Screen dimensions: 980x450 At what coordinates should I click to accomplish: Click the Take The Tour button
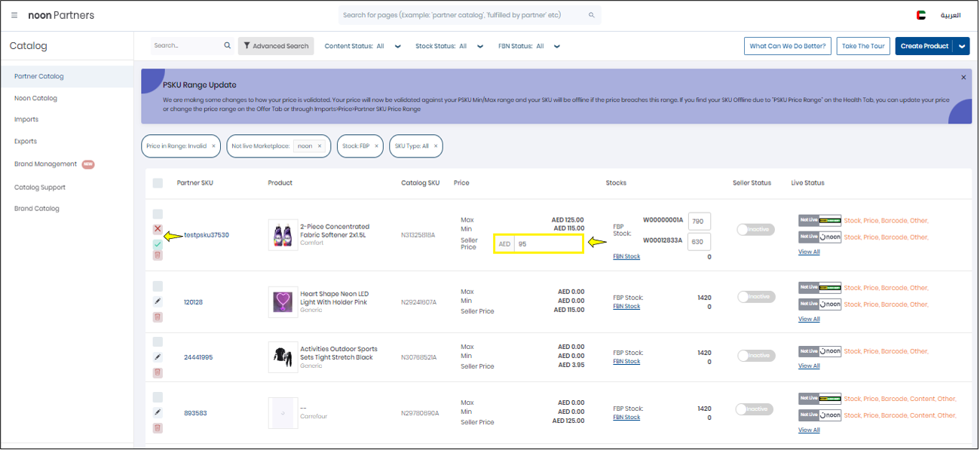(x=862, y=45)
